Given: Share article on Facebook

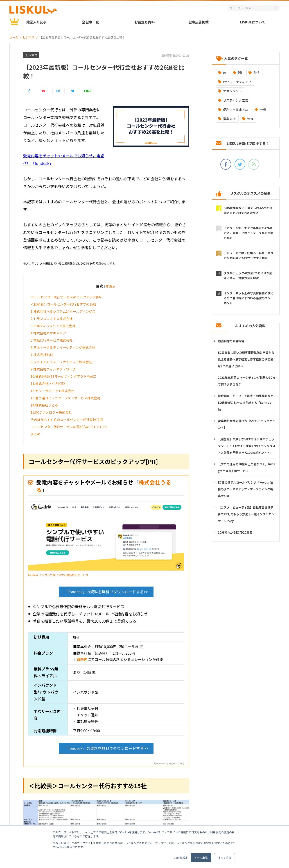Looking at the screenshot, I should (x=29, y=91).
